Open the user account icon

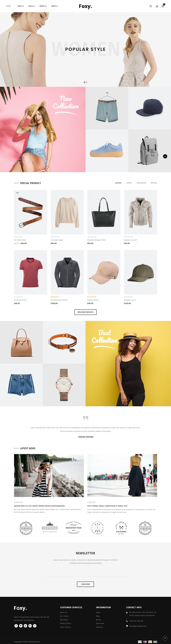click(157, 6)
